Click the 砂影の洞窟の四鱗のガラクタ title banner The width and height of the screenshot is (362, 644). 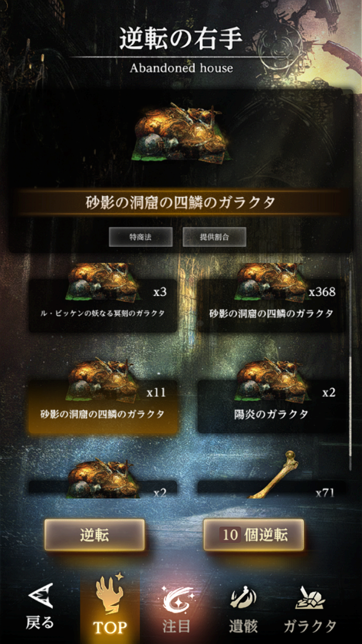pyautogui.click(x=180, y=202)
